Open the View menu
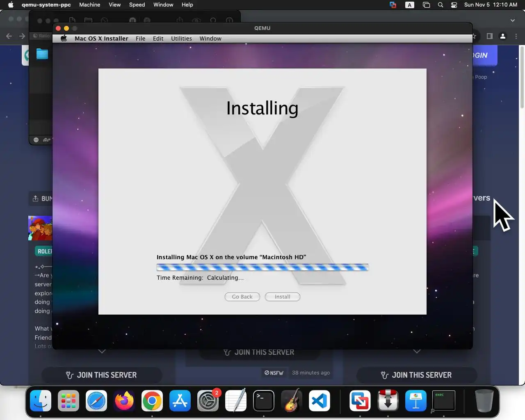 tap(115, 5)
